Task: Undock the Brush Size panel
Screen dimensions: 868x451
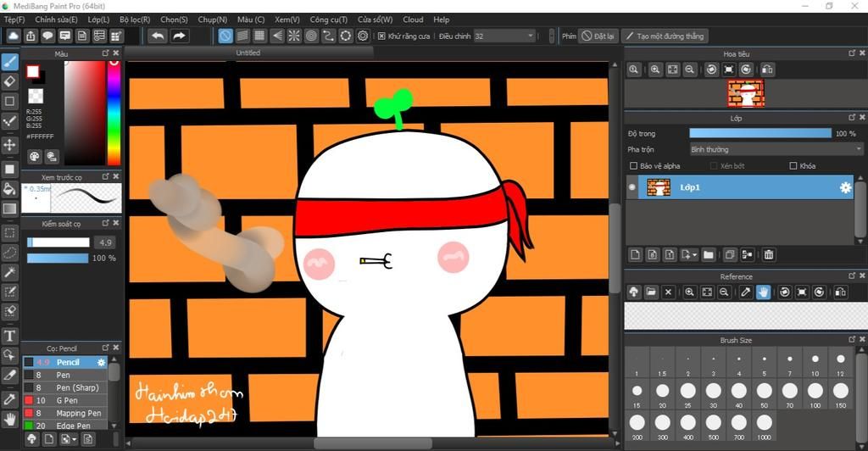Action: click(x=852, y=340)
